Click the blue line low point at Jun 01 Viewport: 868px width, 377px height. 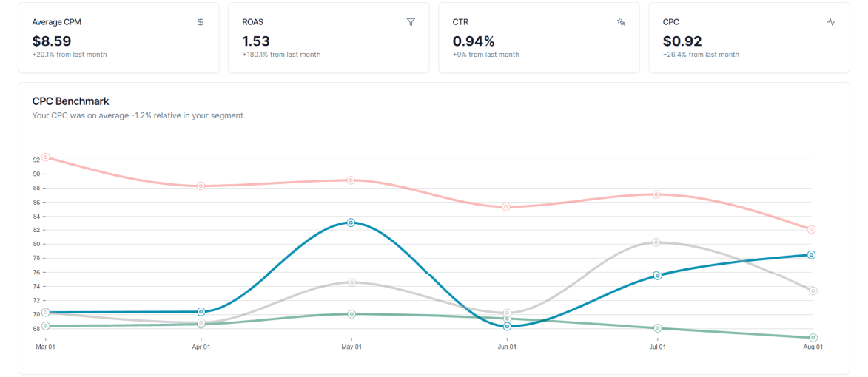[506, 327]
